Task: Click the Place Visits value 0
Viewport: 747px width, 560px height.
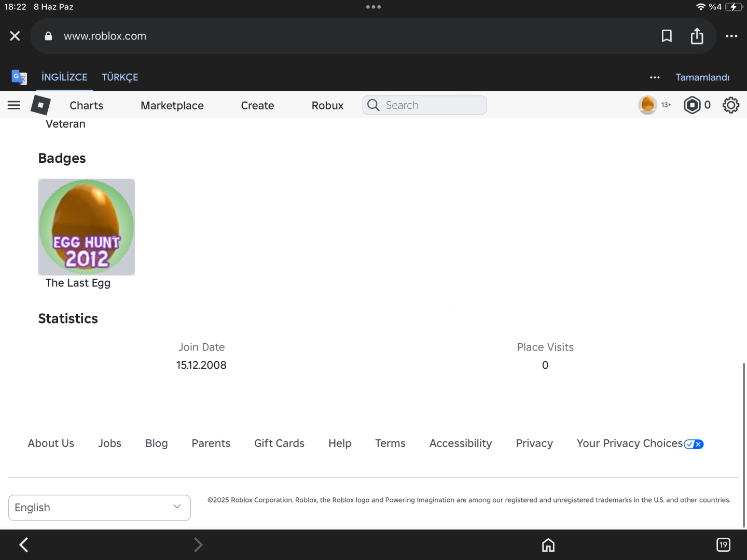Action: 545,365
